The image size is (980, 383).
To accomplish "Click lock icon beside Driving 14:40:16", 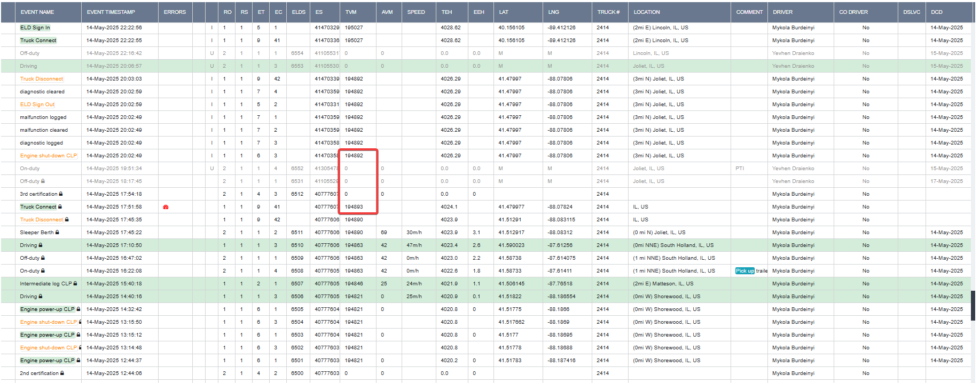I will pos(41,297).
